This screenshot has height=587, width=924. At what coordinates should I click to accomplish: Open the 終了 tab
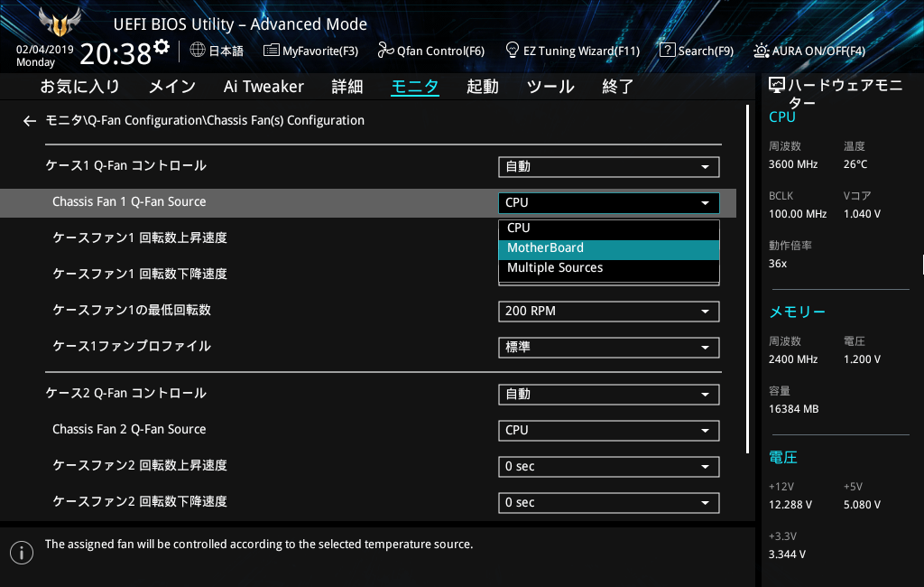(617, 87)
